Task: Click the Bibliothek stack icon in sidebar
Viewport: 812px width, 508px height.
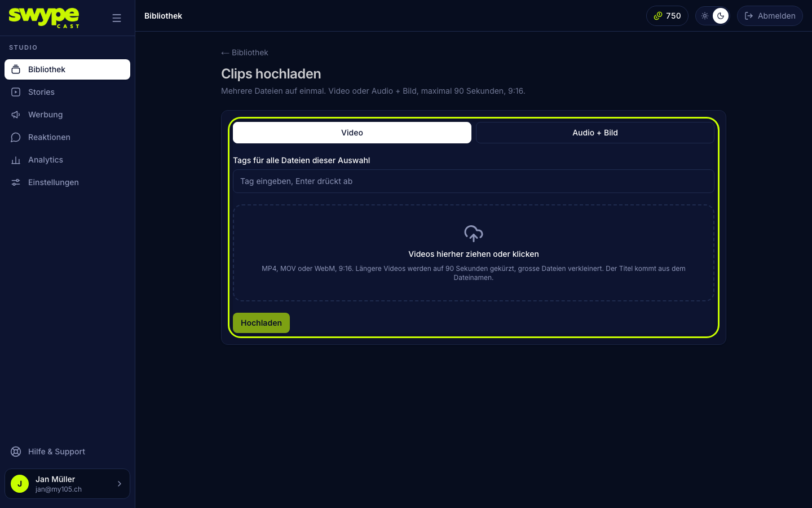Action: click(16, 69)
